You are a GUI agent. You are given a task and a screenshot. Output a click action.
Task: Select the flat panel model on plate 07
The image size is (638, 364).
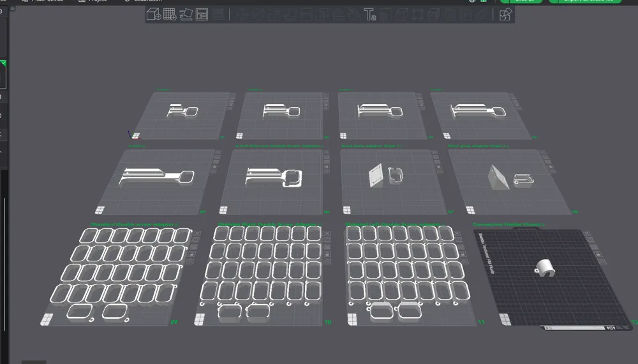click(x=376, y=176)
